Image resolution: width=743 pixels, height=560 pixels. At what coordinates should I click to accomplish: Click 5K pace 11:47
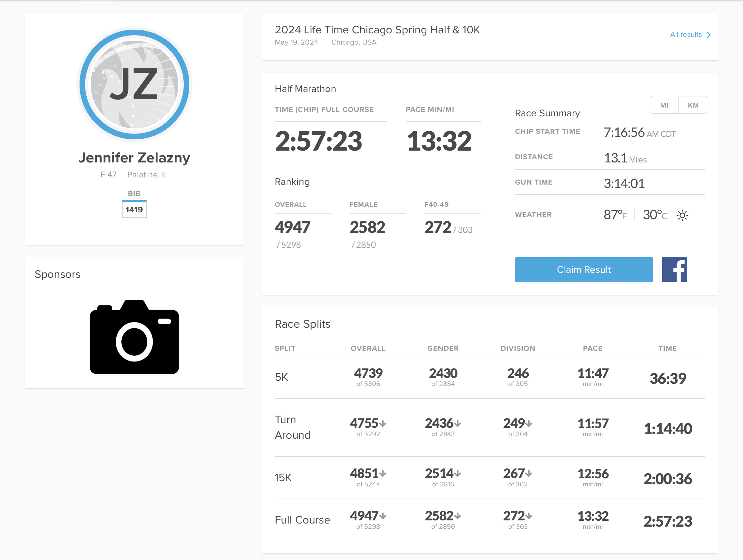click(593, 373)
